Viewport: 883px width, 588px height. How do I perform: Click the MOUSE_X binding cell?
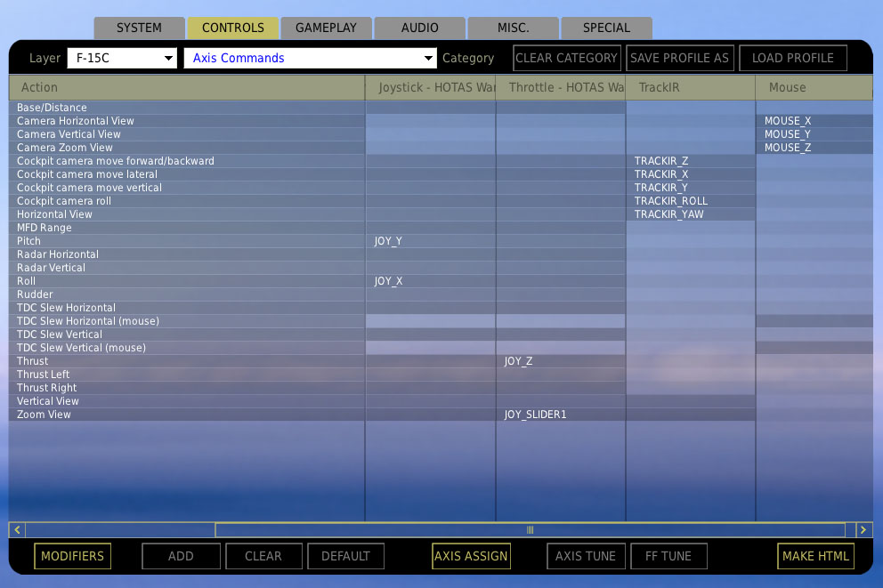click(814, 121)
